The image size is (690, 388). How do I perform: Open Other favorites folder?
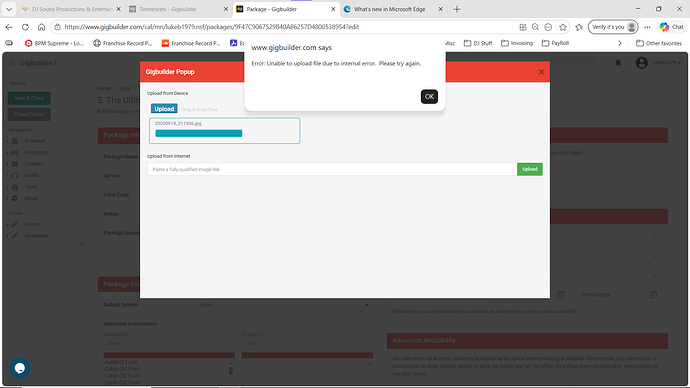click(659, 43)
